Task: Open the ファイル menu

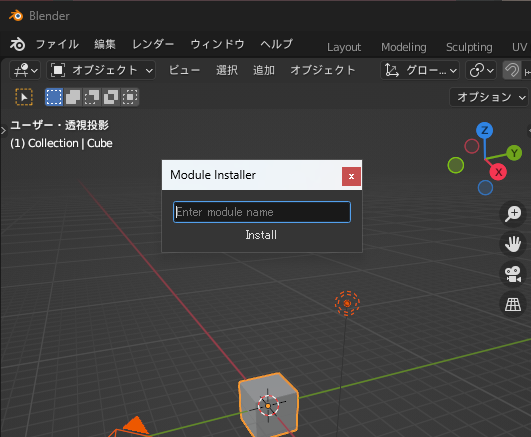Action: pos(57,44)
